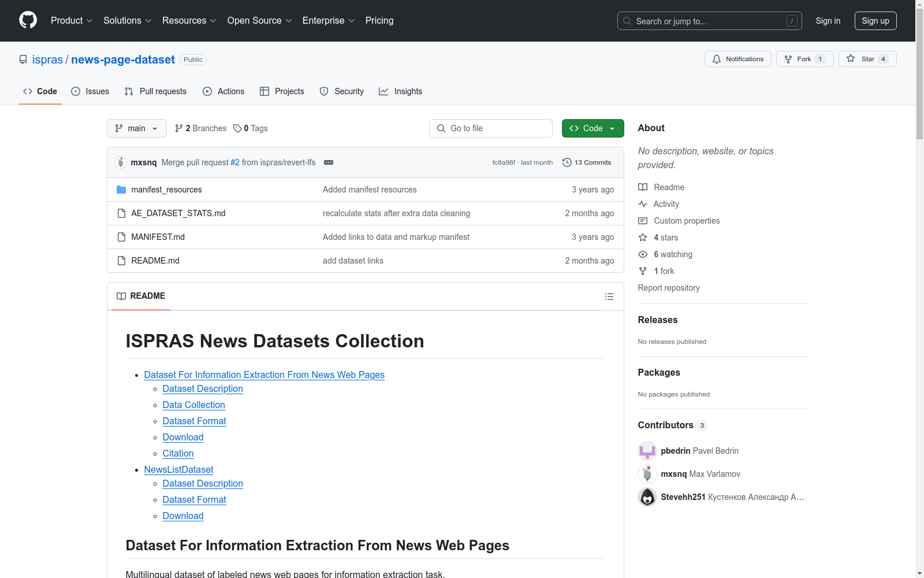The width and height of the screenshot is (924, 578).
Task: Go to the Actions tab
Action: coord(223,91)
